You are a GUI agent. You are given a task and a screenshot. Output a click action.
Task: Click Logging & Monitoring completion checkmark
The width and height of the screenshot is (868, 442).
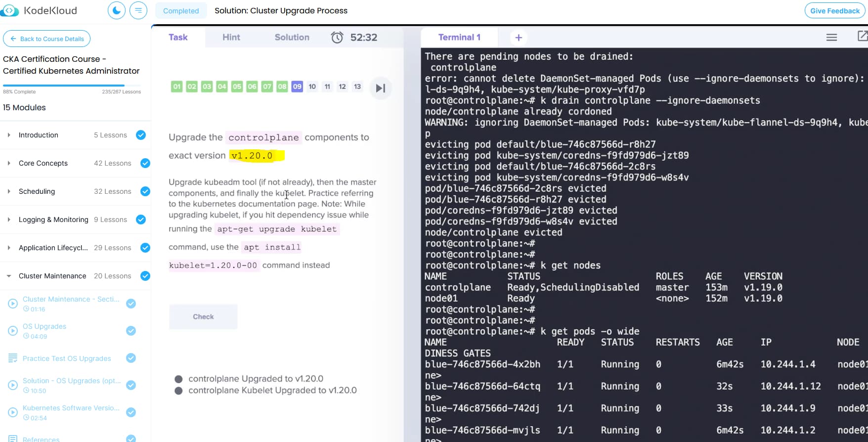click(x=141, y=220)
